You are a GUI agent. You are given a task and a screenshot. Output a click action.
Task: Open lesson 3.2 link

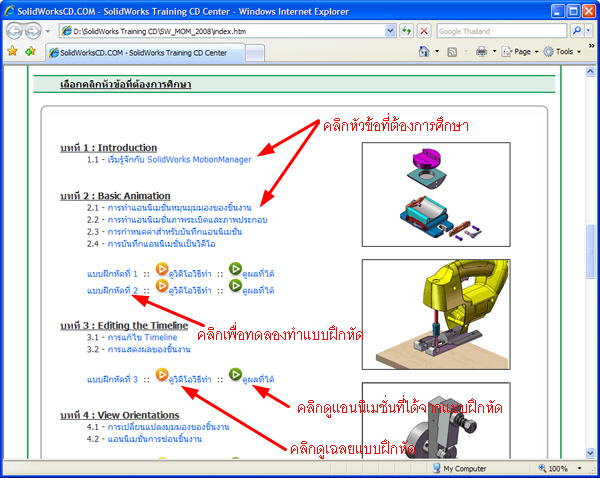tap(149, 349)
